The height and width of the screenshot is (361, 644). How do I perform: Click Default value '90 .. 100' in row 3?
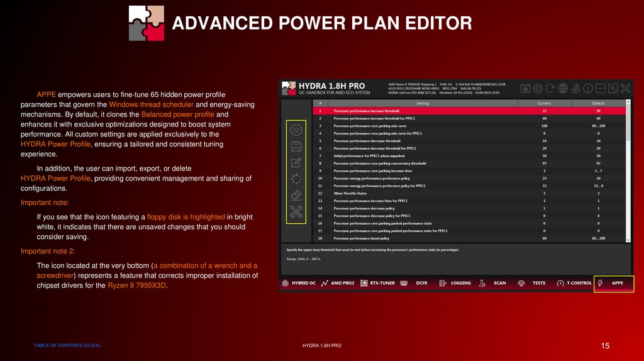(x=599, y=126)
